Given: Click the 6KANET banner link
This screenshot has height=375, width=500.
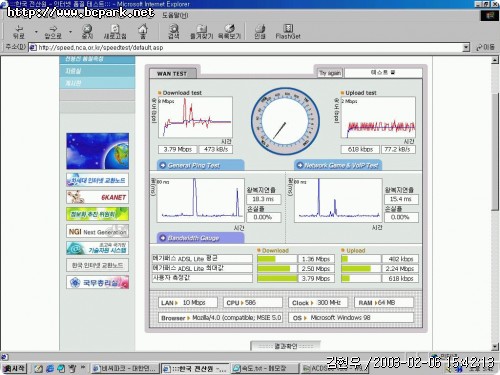Looking at the screenshot, I should 98,197.
